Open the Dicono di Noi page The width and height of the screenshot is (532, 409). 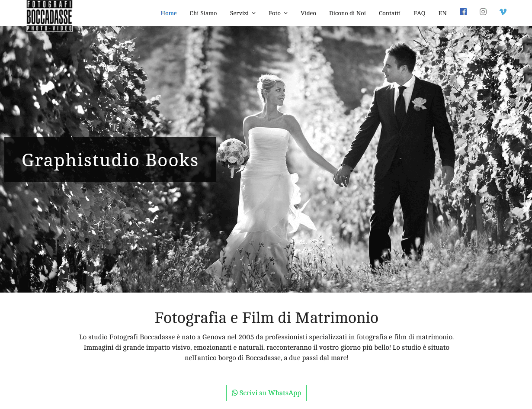tap(347, 13)
